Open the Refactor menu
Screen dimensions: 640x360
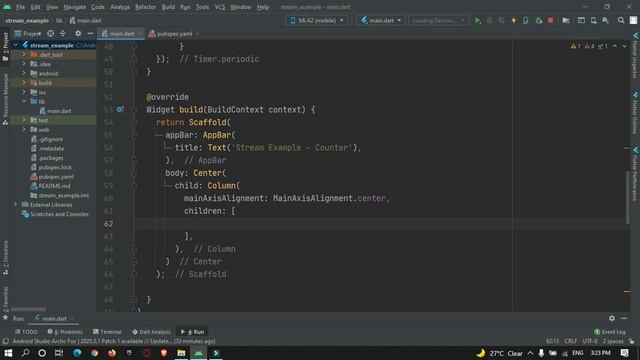pos(145,7)
